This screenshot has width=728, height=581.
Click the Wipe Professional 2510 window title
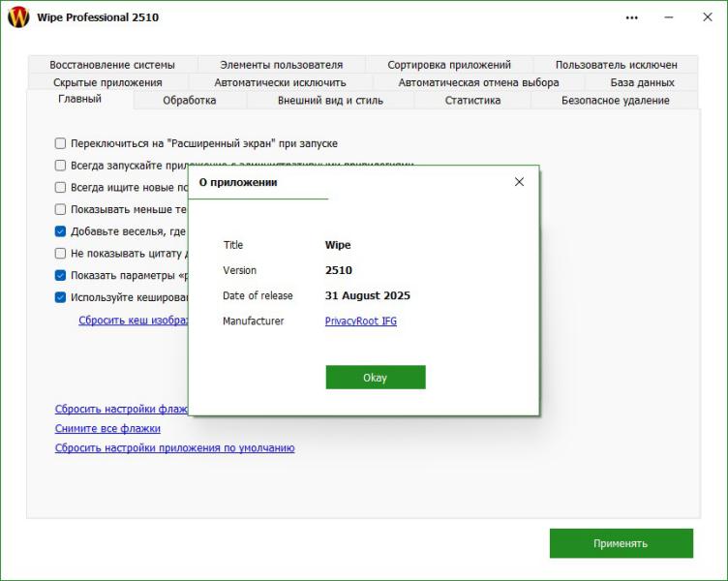[x=98, y=17]
